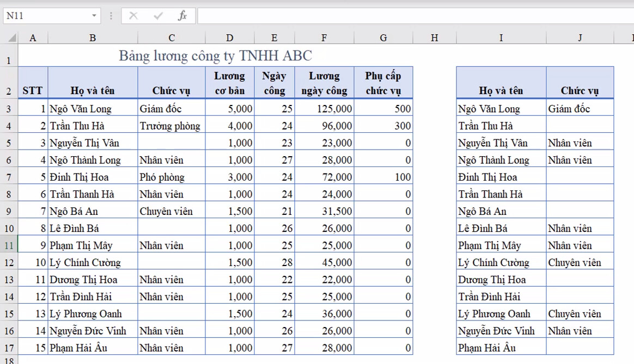Viewport: 634px width, 364px height.
Task: Click the cell showing 125,000
Action: click(324, 108)
